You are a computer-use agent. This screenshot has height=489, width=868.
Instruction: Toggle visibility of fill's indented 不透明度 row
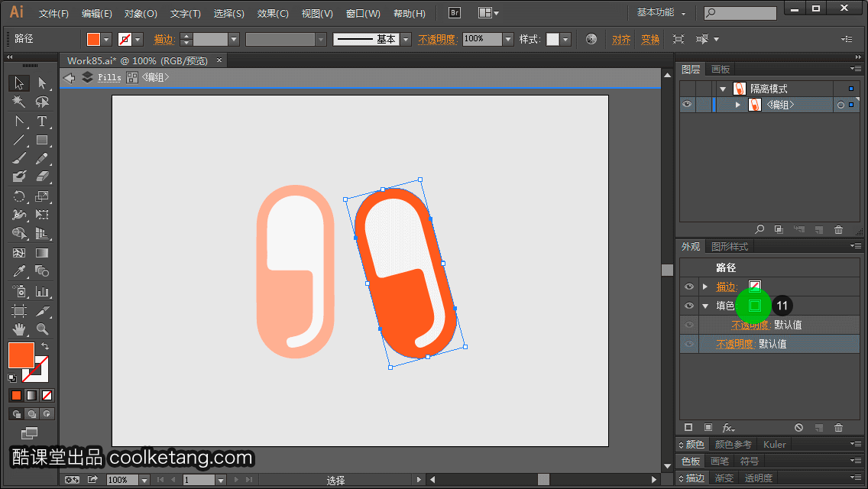(689, 325)
